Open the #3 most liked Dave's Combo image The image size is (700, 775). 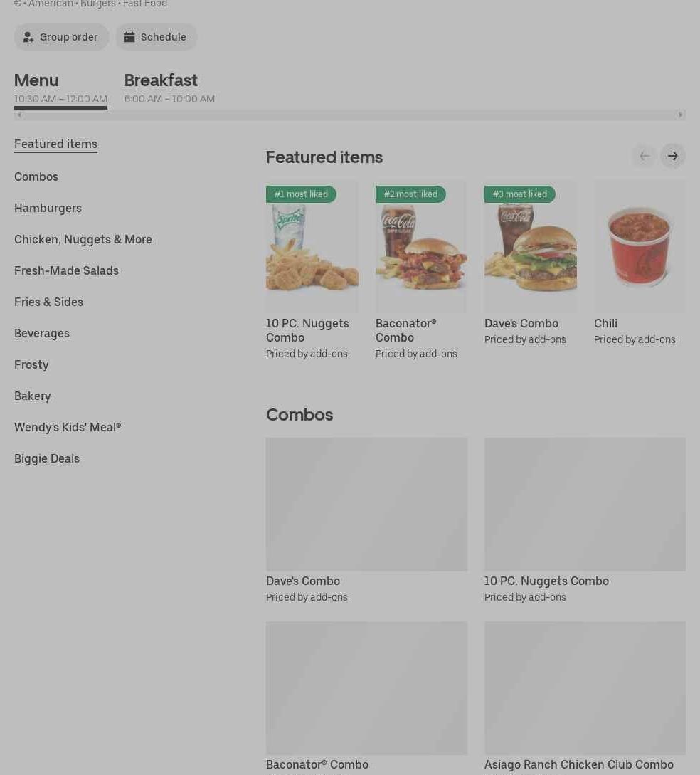click(x=531, y=247)
